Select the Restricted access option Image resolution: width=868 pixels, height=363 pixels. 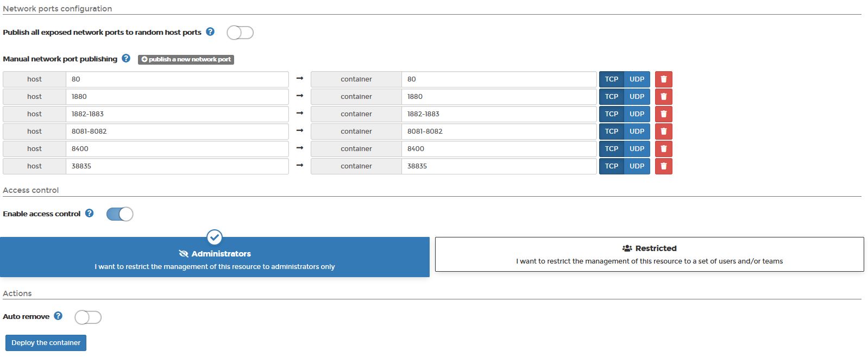pyautogui.click(x=649, y=254)
